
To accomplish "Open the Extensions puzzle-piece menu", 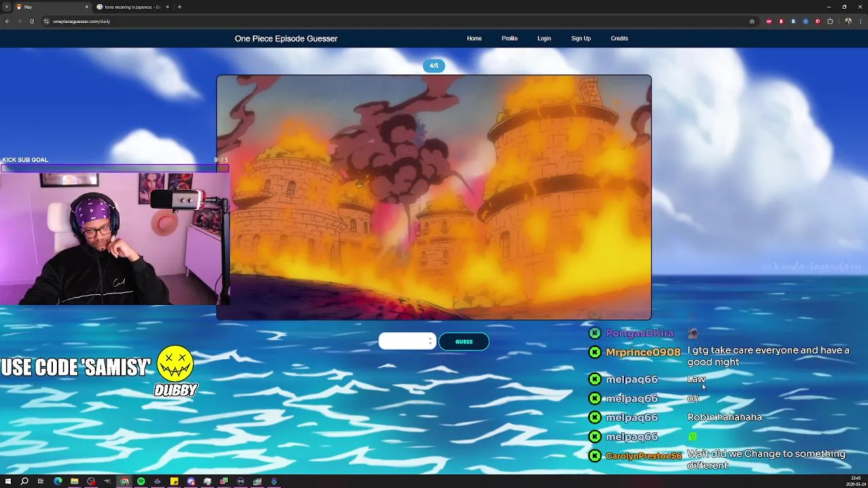I will click(x=830, y=21).
